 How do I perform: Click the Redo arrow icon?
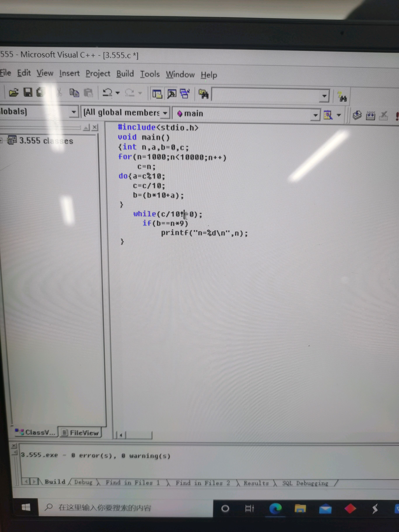130,93
